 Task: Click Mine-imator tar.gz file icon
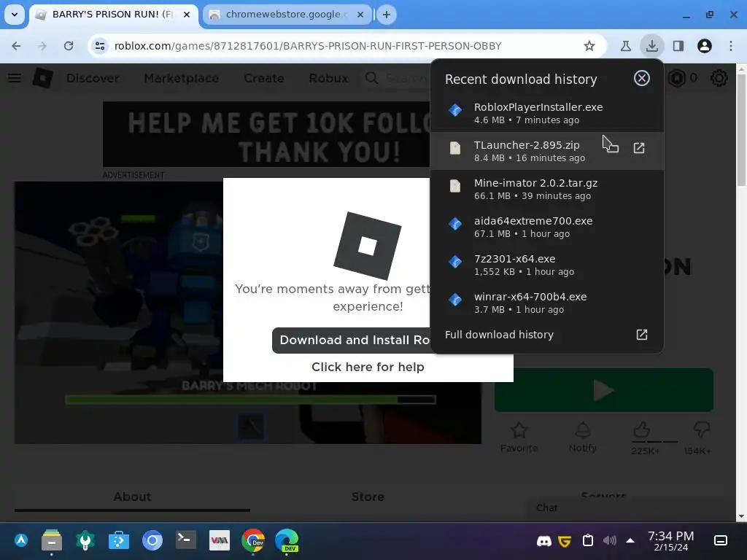pos(455,186)
